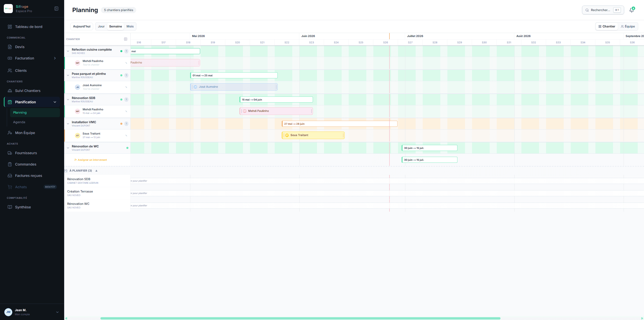Collapse the sidebar with panel icon
The image size is (644, 320).
(56, 9)
